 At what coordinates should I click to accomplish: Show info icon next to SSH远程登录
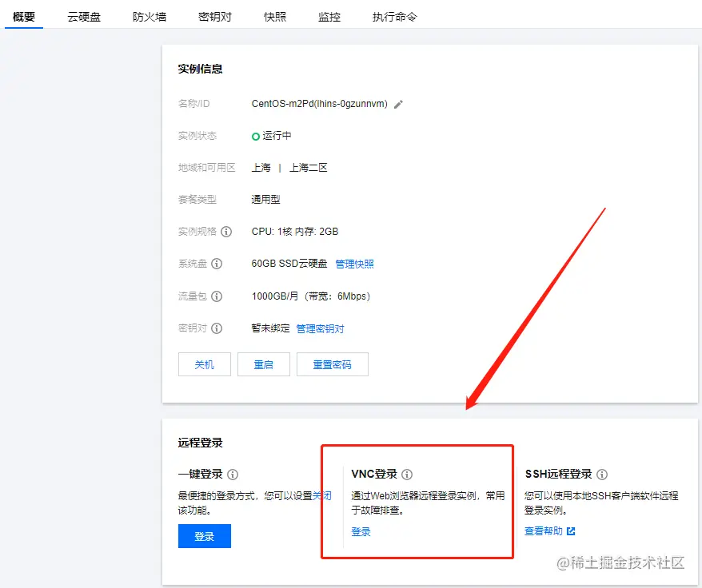point(602,475)
